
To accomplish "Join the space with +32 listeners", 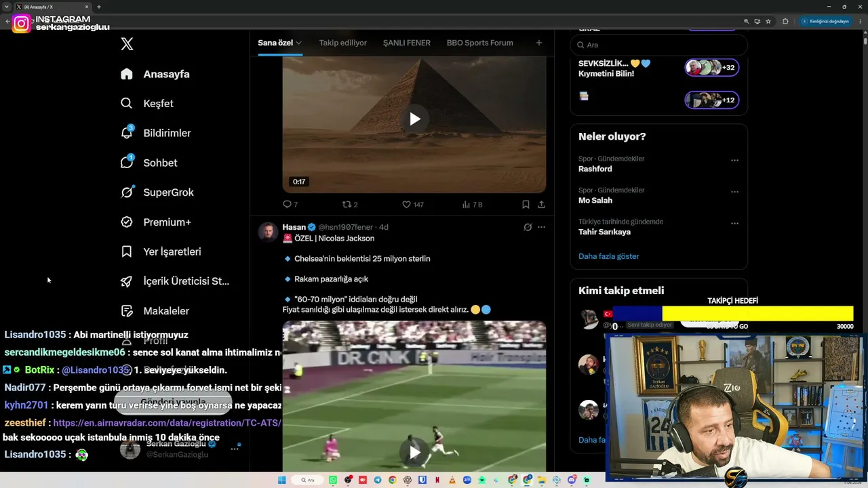I will click(711, 67).
